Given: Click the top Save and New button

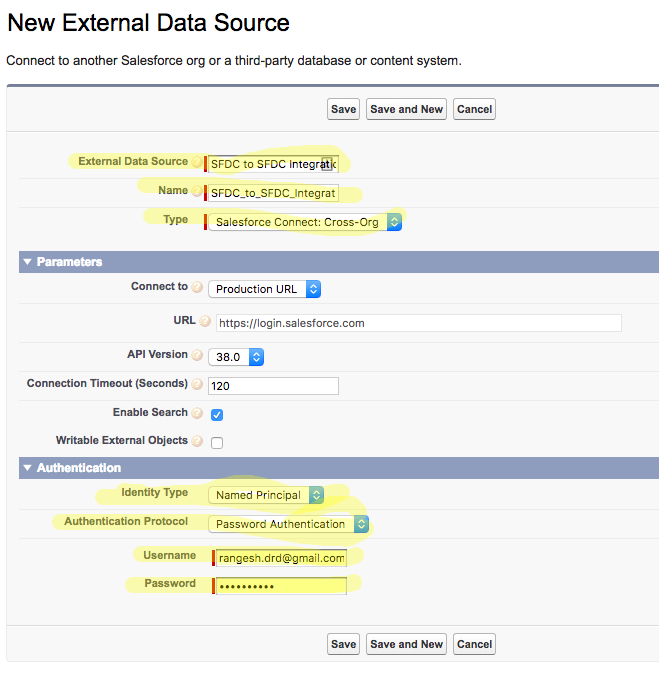Looking at the screenshot, I should (x=406, y=109).
